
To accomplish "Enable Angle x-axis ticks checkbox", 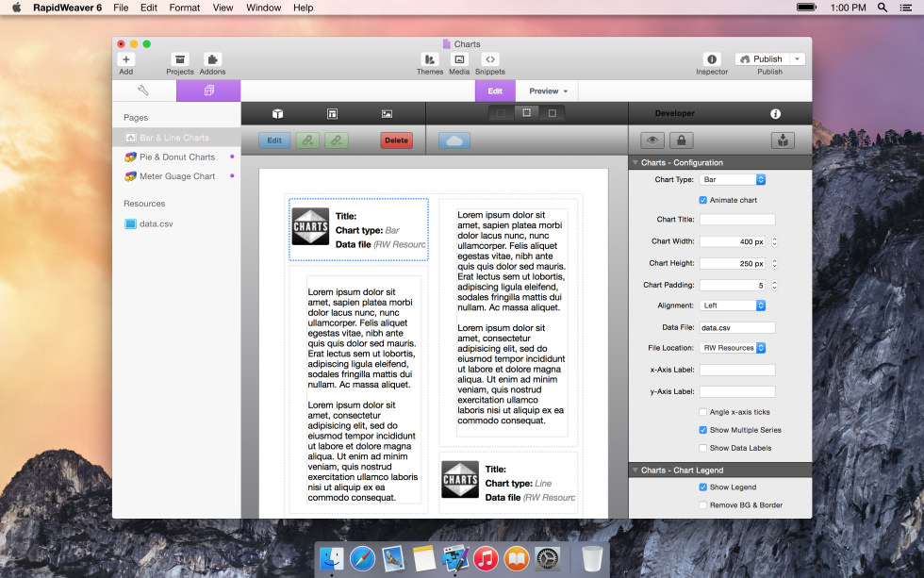I will (703, 412).
